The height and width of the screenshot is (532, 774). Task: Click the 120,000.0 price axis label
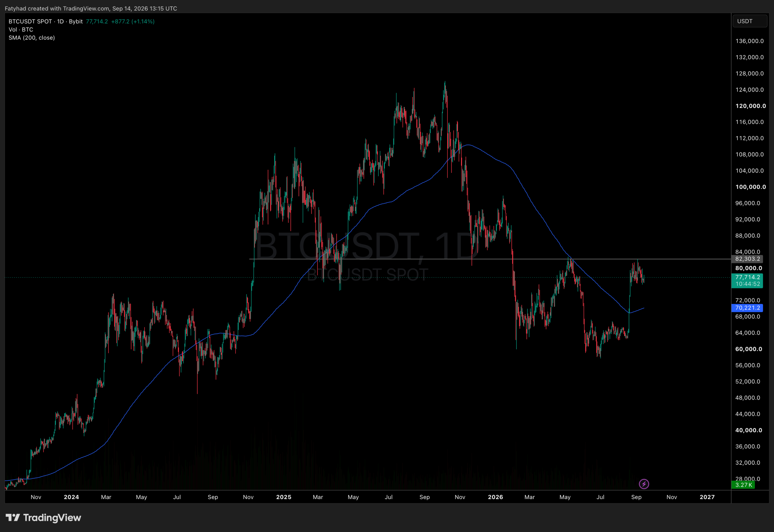(x=751, y=106)
